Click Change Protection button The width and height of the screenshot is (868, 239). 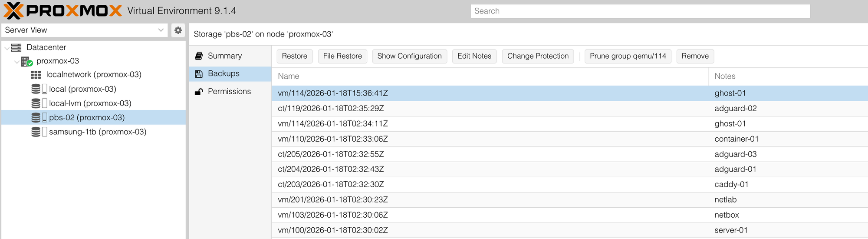(x=537, y=56)
